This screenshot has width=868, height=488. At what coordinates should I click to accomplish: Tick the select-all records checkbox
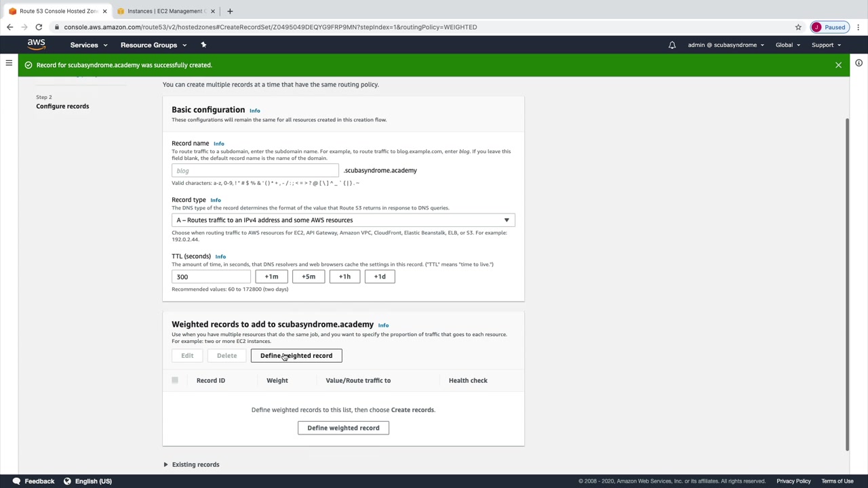click(175, 380)
